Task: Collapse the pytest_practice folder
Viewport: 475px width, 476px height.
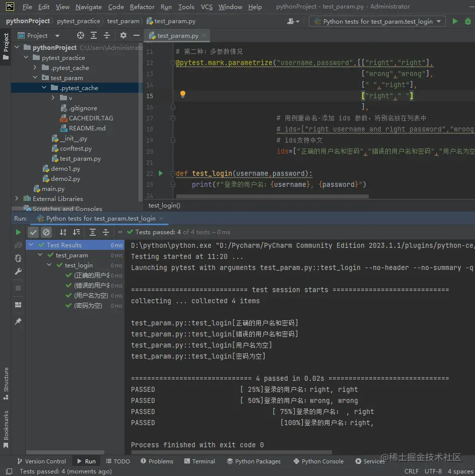Action: point(26,57)
